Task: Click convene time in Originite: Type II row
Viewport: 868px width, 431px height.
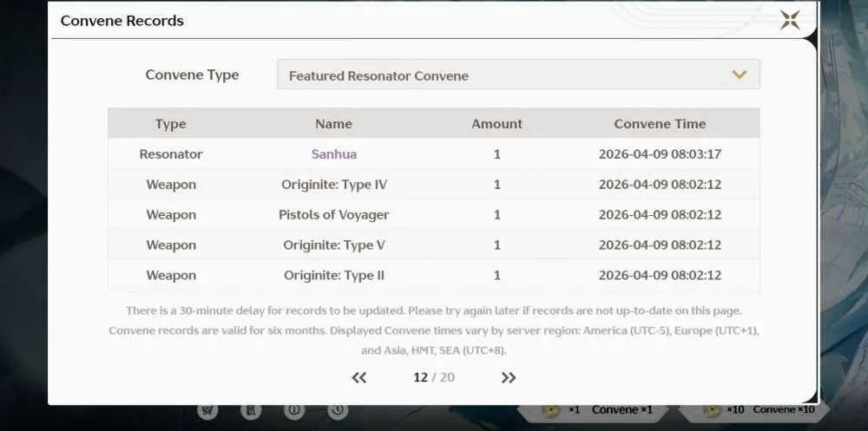Action: (x=660, y=276)
